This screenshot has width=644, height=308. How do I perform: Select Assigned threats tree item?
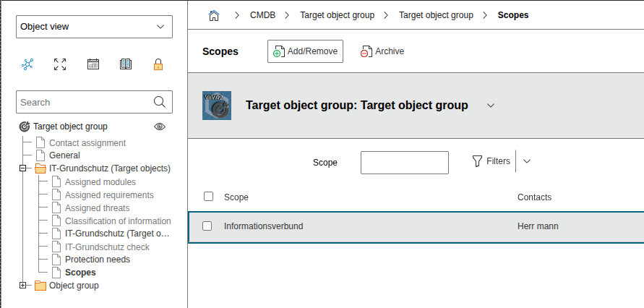[98, 208]
